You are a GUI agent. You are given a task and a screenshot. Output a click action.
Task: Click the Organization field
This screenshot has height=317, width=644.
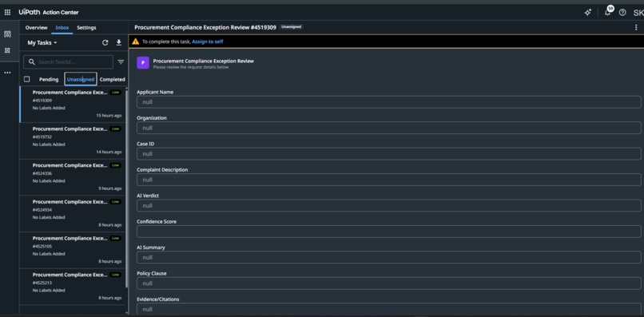388,128
